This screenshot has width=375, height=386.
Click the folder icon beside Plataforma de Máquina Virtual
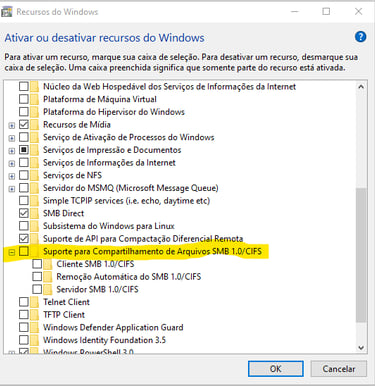35,99
